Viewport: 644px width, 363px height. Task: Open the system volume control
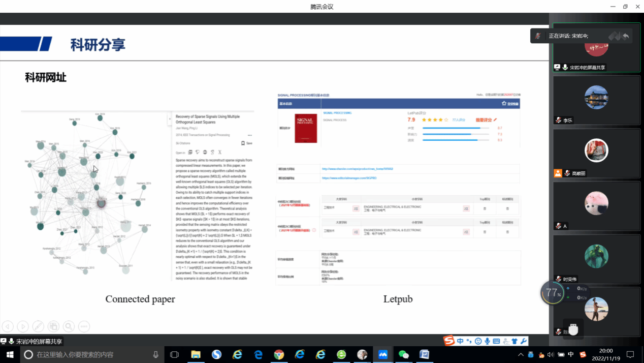tap(551, 354)
